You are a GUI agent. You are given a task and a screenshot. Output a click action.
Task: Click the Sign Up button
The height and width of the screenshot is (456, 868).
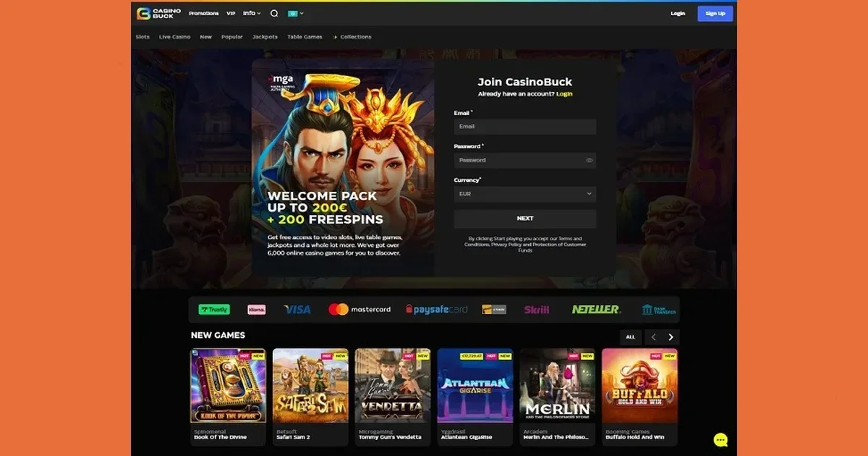click(715, 14)
